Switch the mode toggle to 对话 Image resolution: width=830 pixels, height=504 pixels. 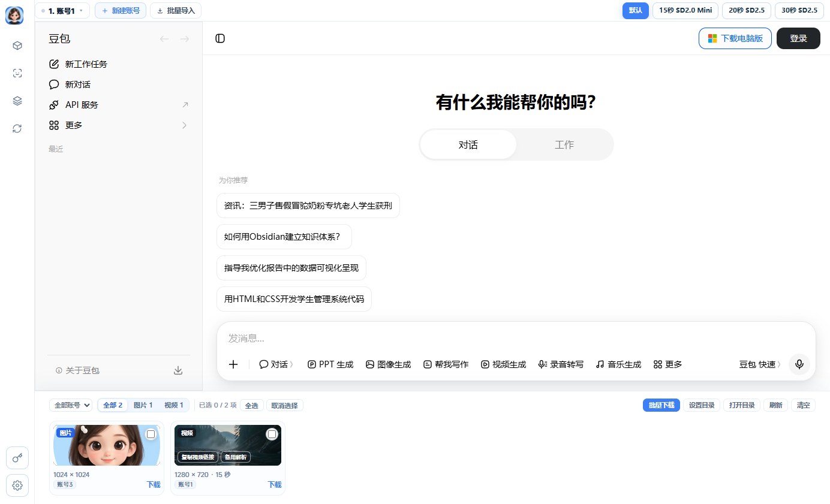468,144
